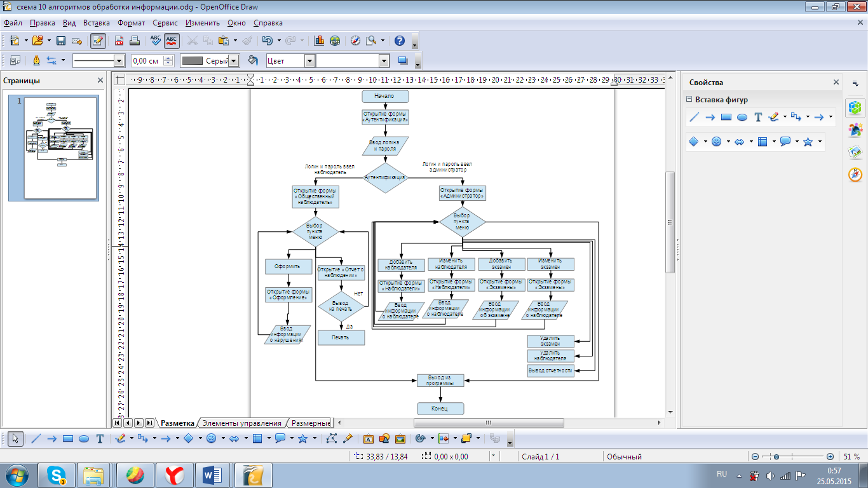
Task: Toggle automatic spellcheck (red wavy ABC)
Action: 172,41
